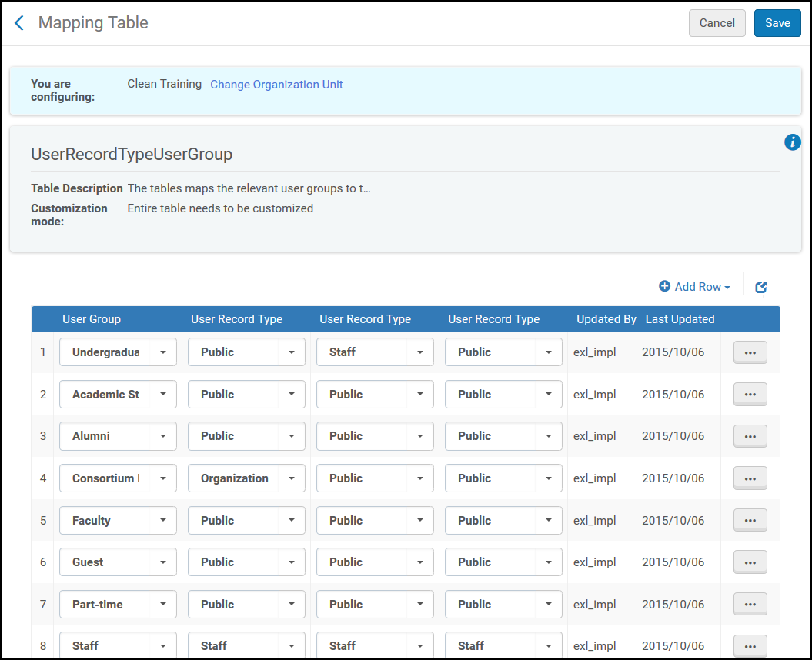The height and width of the screenshot is (660, 812).
Task: Open row actions for Consortium row
Action: 750,478
